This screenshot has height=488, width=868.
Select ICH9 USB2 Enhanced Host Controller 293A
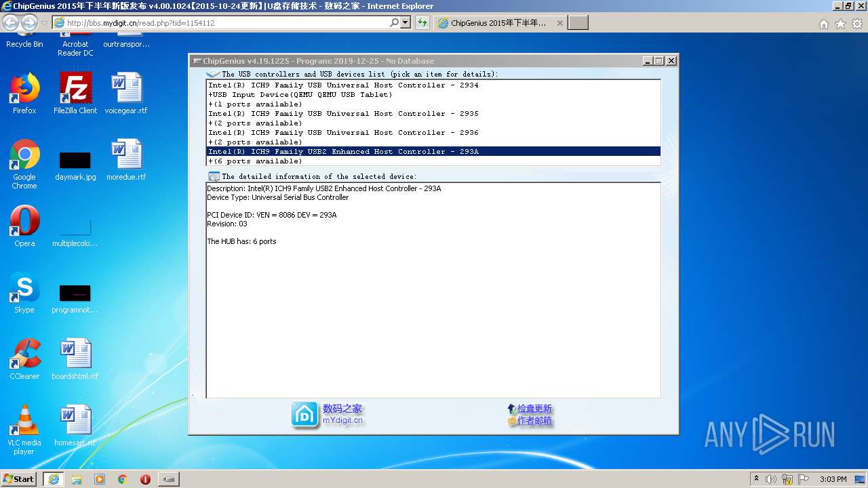click(433, 152)
